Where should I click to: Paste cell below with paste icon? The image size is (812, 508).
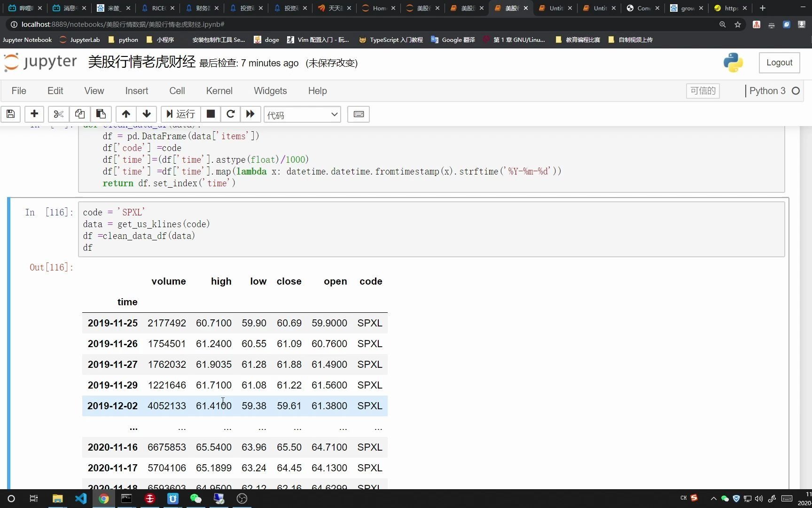coord(101,114)
